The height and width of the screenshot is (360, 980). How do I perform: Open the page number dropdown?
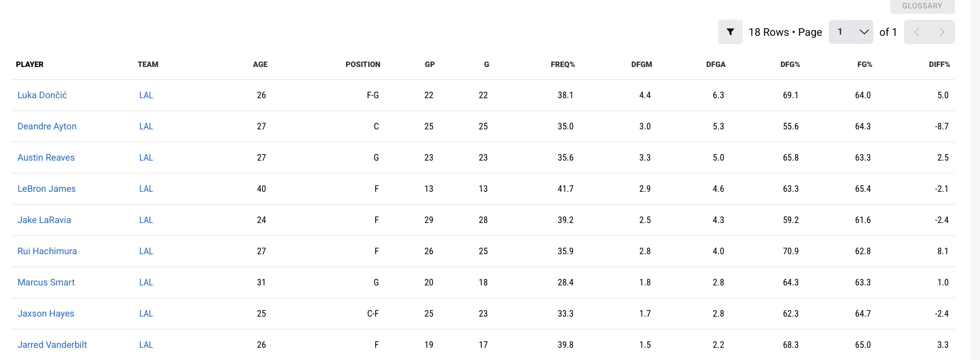pos(851,32)
